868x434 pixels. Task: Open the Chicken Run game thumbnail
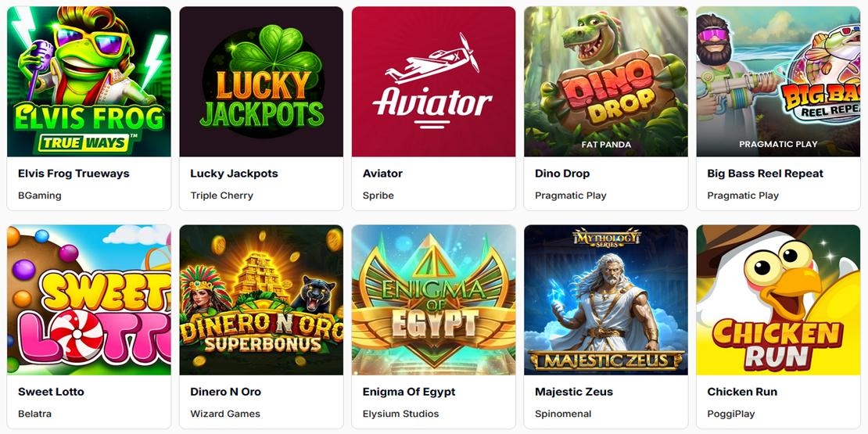[778, 300]
